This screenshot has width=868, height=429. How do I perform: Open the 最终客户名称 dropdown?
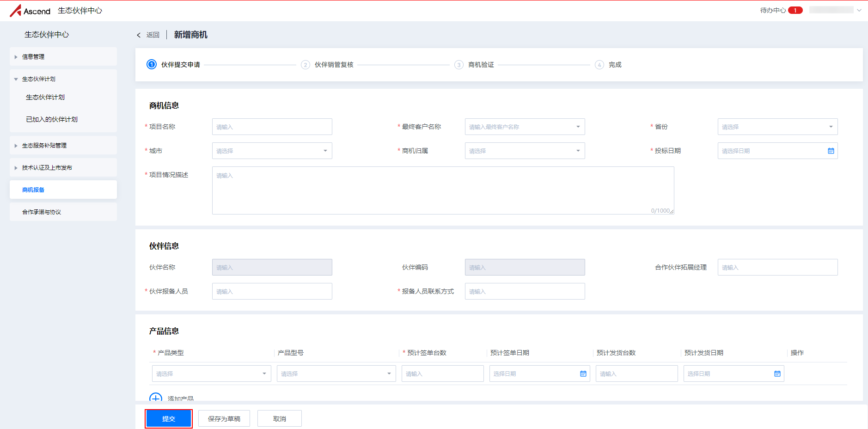pos(525,127)
